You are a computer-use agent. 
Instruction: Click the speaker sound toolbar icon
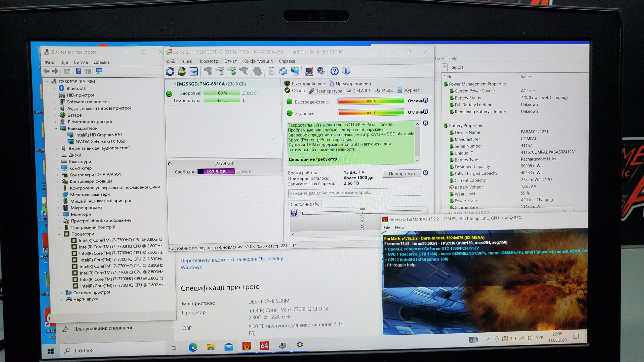tap(320, 71)
